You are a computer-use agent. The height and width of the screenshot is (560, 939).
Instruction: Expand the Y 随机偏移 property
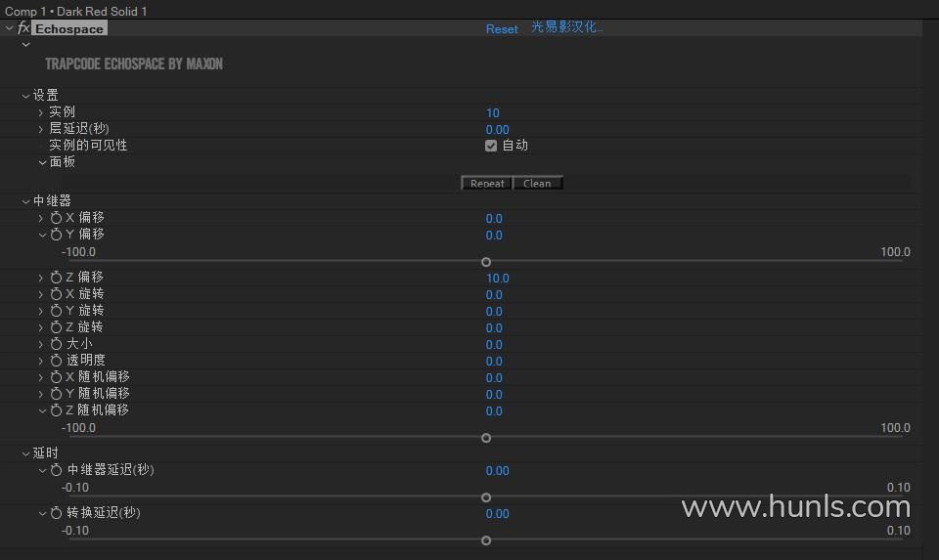(x=41, y=394)
